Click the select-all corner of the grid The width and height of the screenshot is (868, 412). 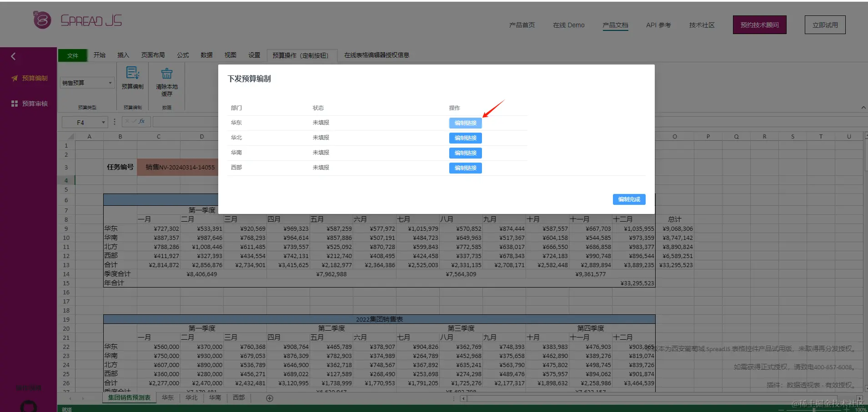tap(66, 136)
